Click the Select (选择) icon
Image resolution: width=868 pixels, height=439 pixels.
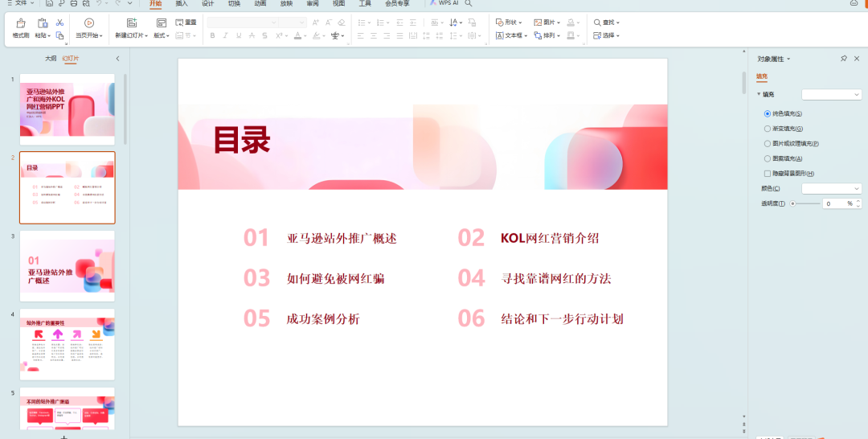[x=597, y=35]
